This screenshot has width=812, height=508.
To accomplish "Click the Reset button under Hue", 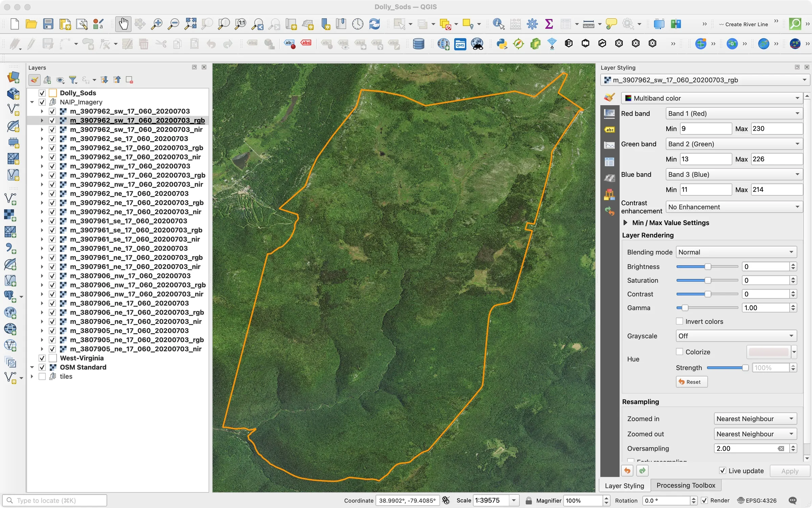I will tap(691, 382).
